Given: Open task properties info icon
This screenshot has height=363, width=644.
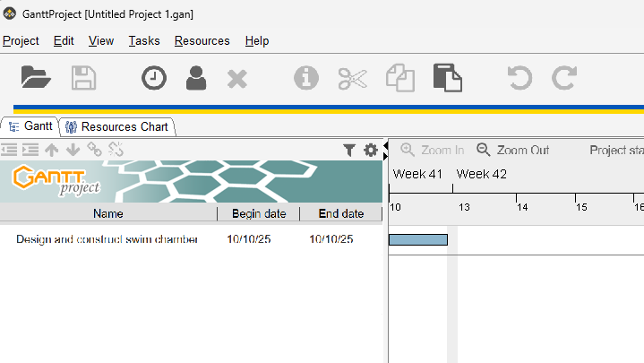Looking at the screenshot, I should pos(306,78).
